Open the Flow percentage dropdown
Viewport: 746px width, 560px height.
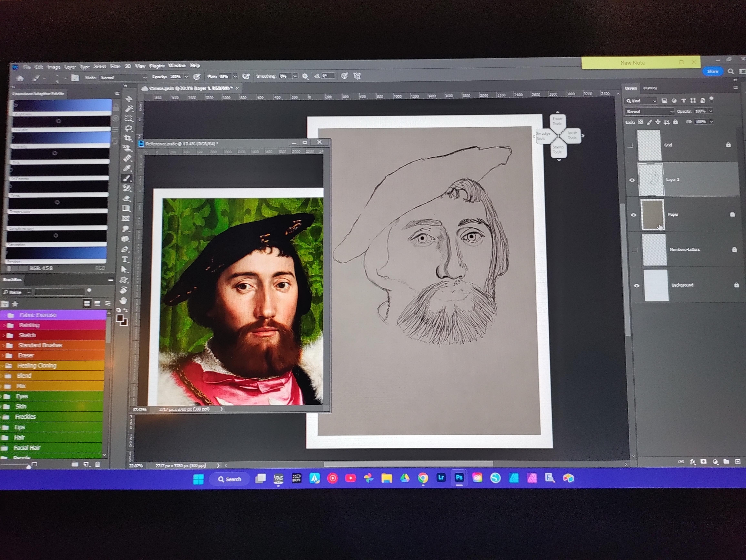pyautogui.click(x=235, y=76)
